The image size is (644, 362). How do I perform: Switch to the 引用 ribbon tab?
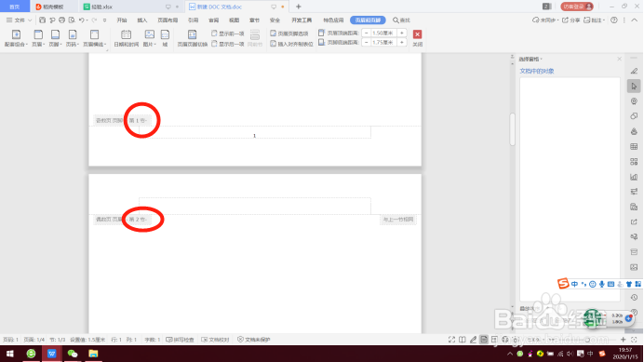(193, 20)
